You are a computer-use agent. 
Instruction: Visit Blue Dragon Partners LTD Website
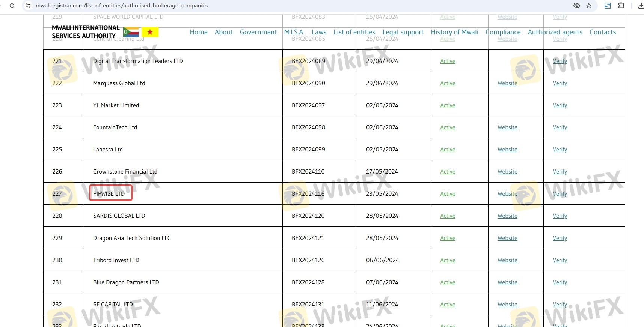(507, 282)
